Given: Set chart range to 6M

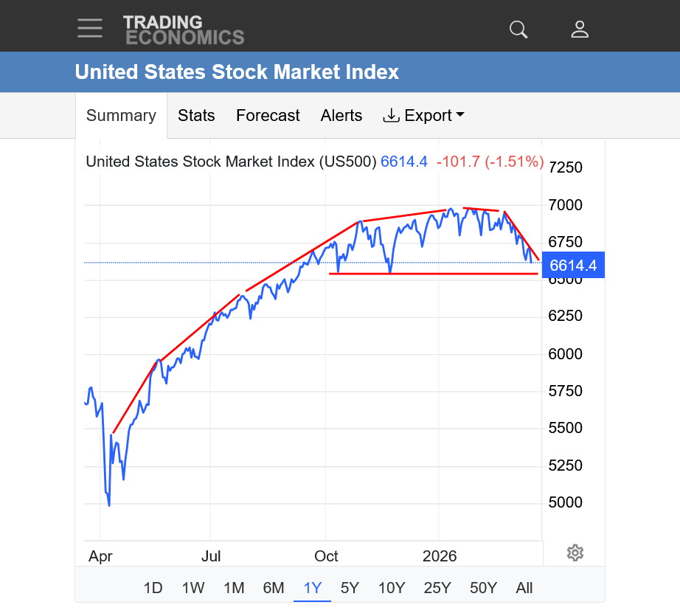Looking at the screenshot, I should 274,588.
